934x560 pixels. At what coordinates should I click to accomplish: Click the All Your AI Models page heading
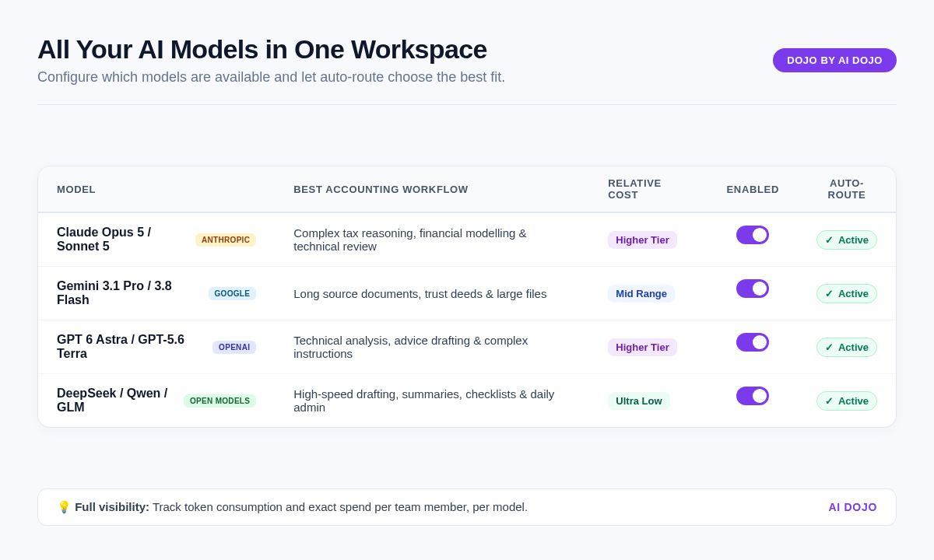262,49
